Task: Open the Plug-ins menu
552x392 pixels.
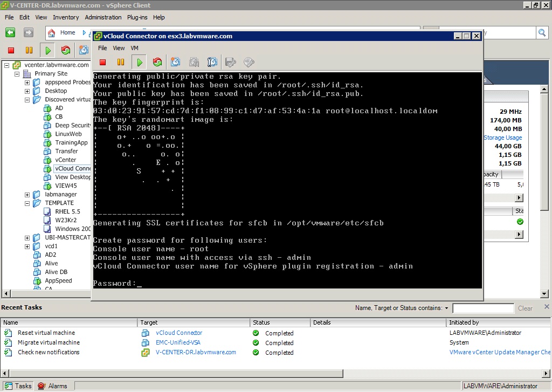Action: 137,17
